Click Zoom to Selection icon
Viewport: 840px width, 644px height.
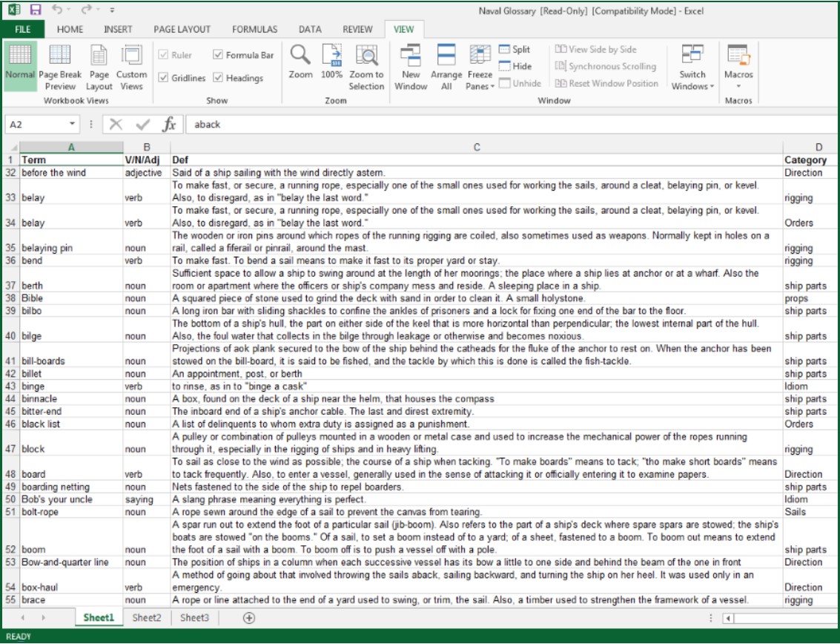(x=366, y=58)
